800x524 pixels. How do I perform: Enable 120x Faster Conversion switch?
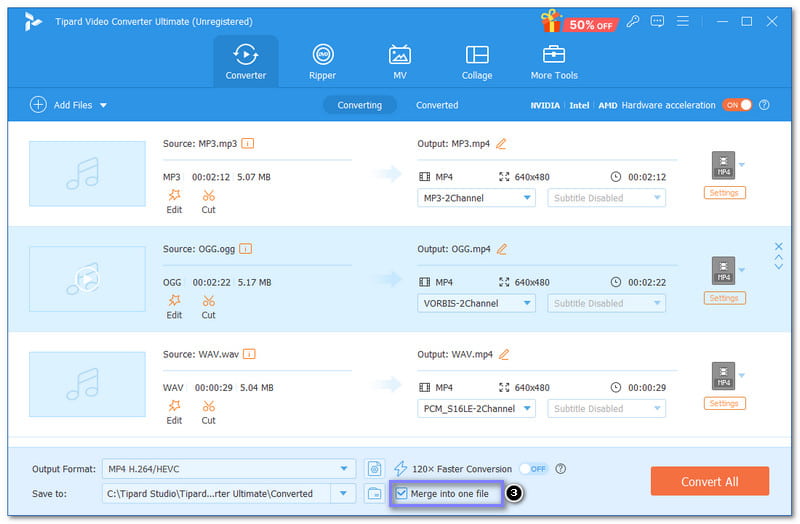pos(533,468)
